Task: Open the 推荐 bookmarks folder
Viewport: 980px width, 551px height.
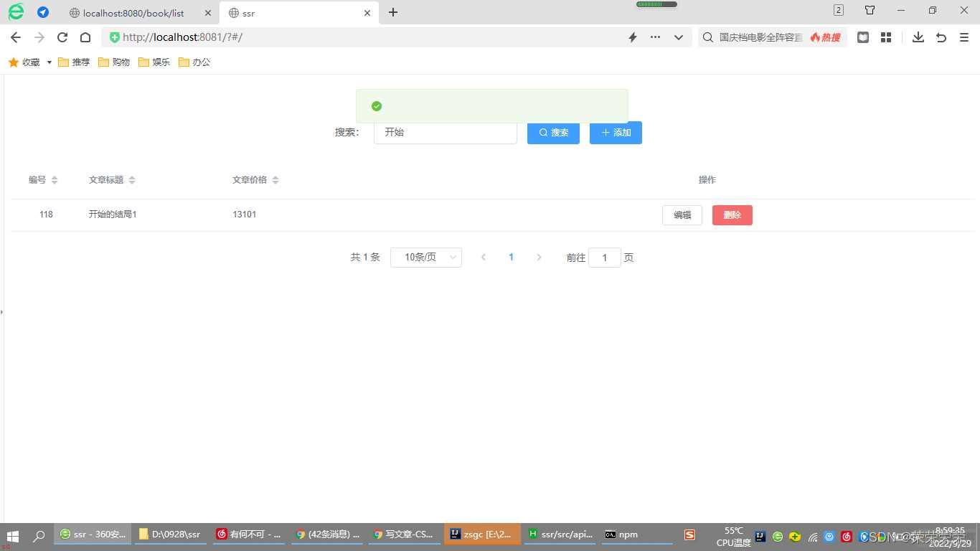Action: pos(74,62)
